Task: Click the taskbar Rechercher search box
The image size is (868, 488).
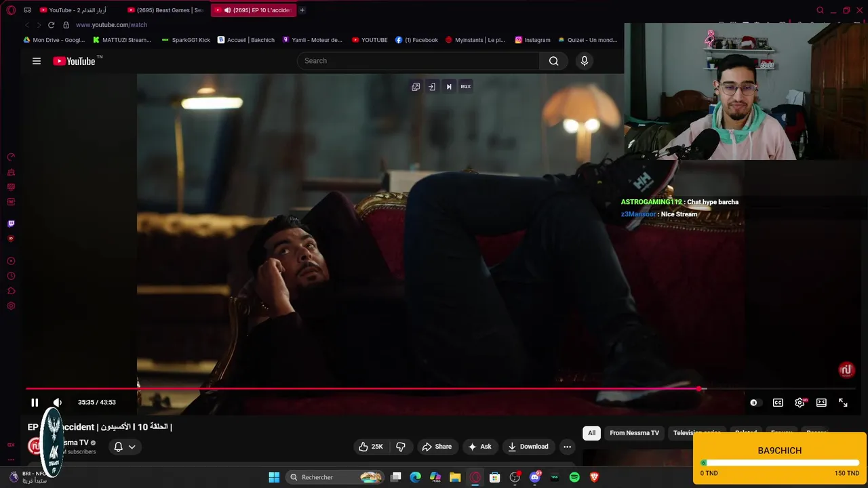Action: tap(336, 477)
